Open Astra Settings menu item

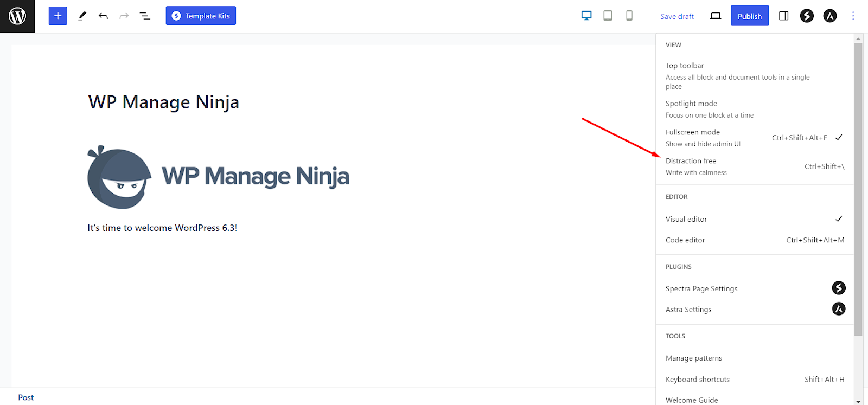click(755, 309)
